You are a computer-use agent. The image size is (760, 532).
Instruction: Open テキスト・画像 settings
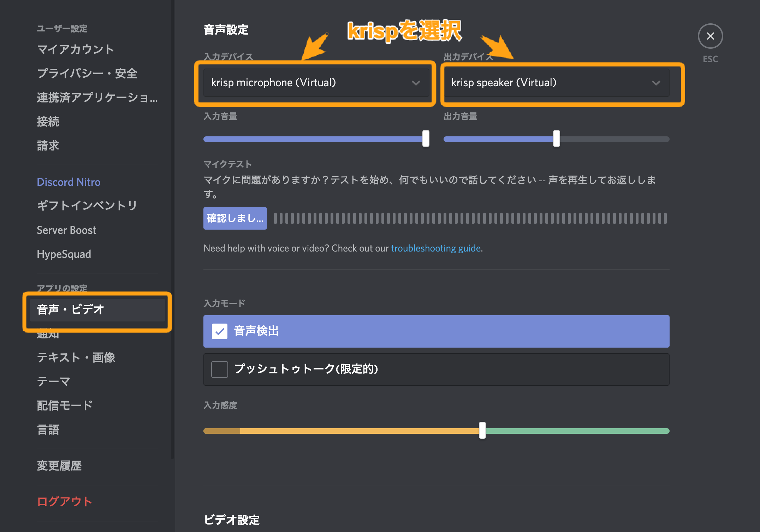coord(76,357)
